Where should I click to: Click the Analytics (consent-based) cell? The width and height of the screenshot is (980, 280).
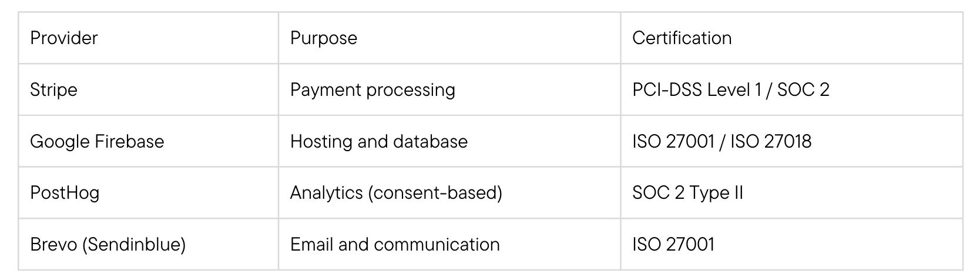[x=396, y=193]
